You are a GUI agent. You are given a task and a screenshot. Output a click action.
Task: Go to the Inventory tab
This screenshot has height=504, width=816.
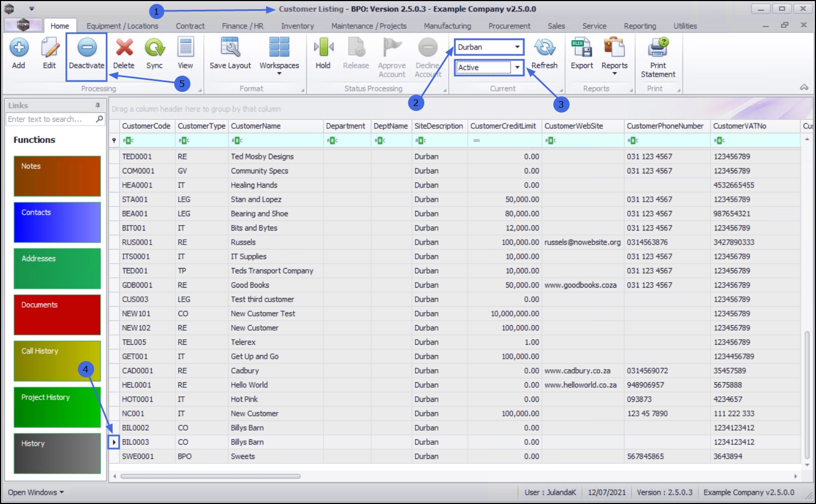tap(298, 26)
